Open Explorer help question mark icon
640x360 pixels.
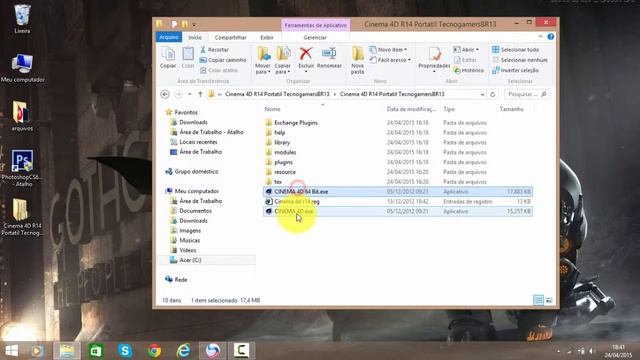(551, 37)
